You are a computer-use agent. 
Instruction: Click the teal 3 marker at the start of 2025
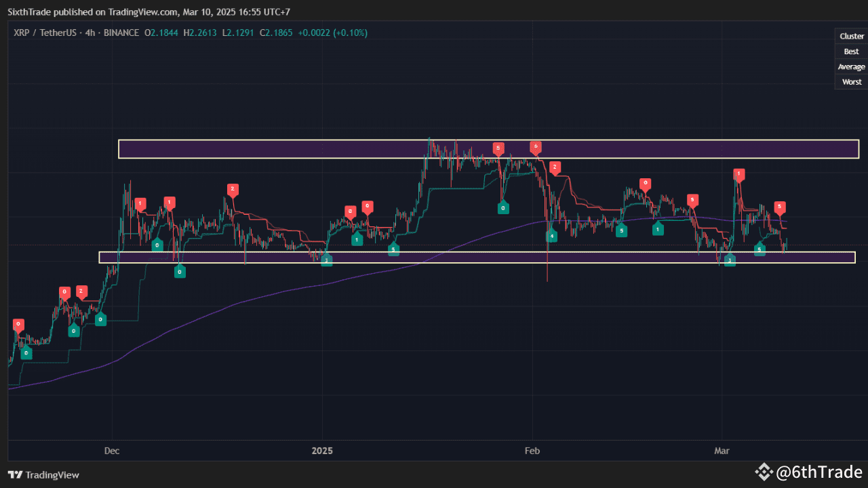click(326, 260)
